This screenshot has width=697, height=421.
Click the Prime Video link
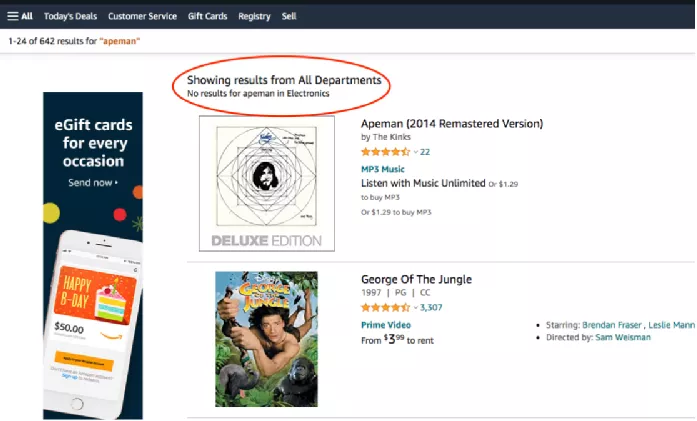tap(386, 325)
